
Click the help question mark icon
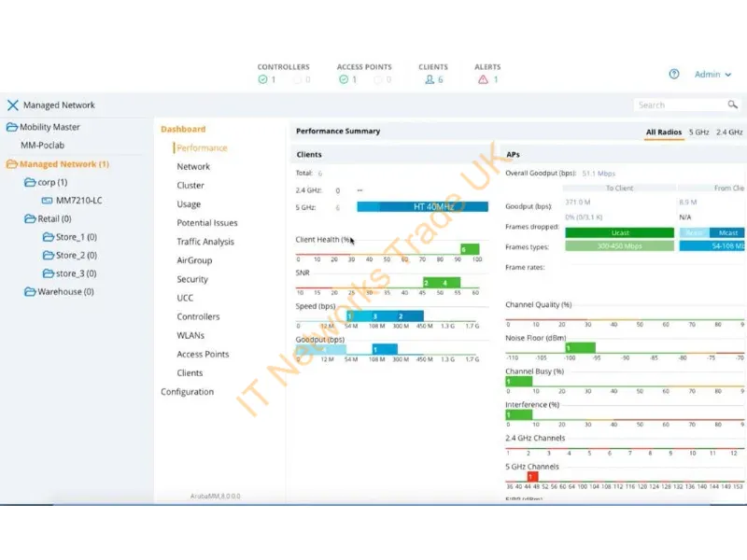coord(673,74)
